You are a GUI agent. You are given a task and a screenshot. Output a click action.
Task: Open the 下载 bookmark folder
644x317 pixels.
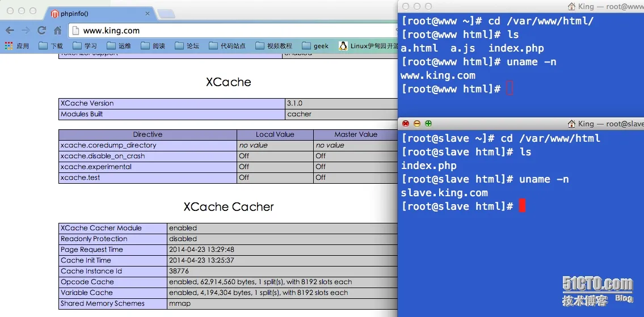click(51, 45)
